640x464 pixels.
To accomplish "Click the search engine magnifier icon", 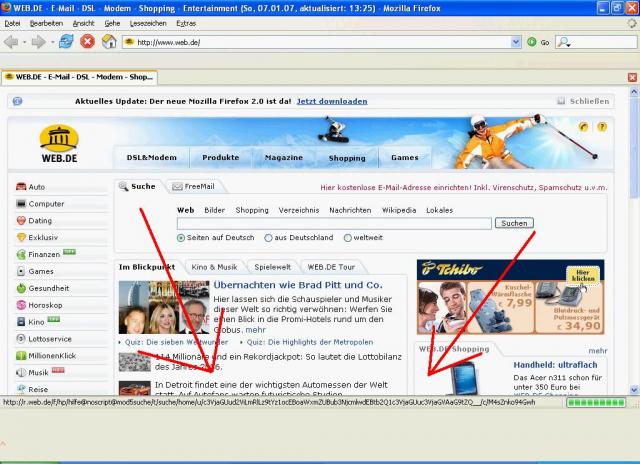I will (564, 42).
